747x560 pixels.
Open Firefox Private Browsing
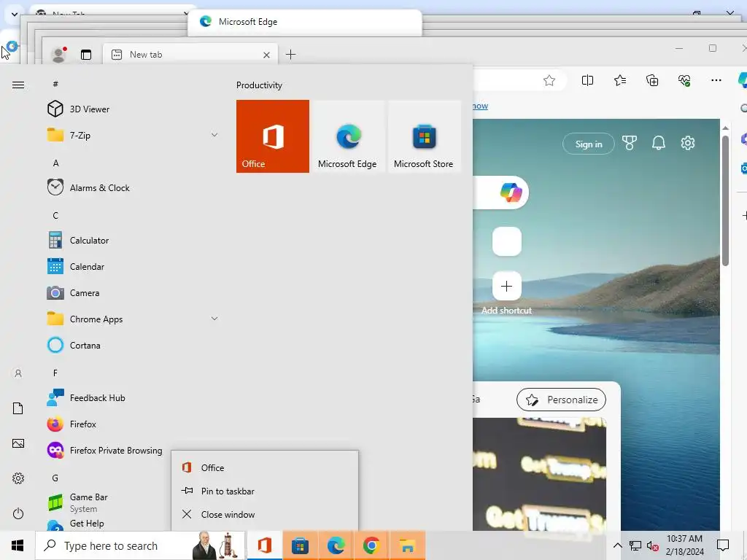click(x=105, y=451)
